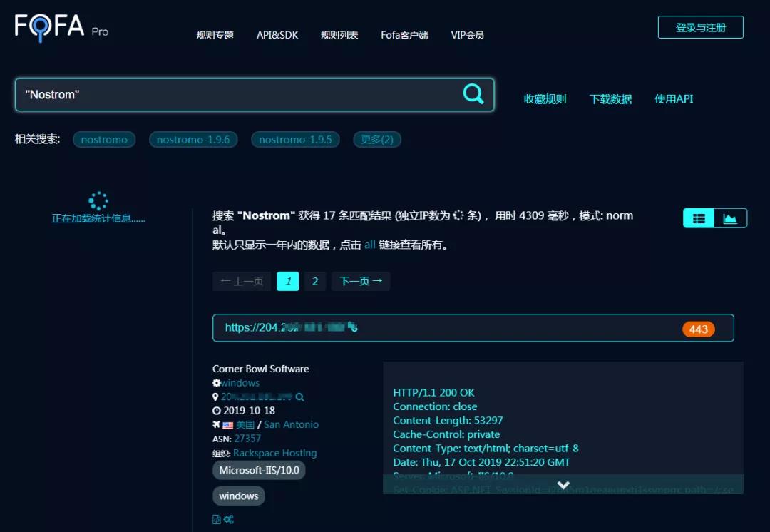Go to the next page 下一页
This screenshot has height=532, width=770.
point(361,281)
